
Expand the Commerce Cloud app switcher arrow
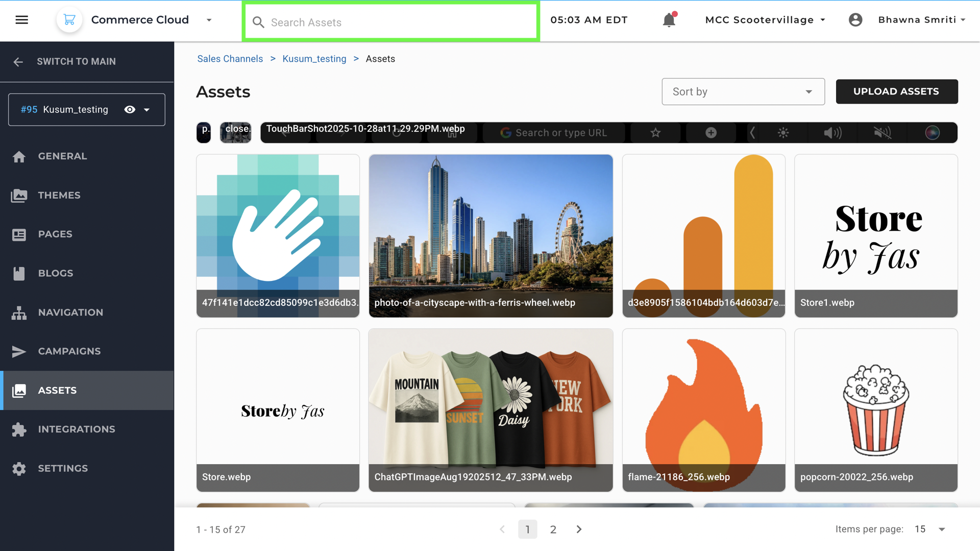209,20
